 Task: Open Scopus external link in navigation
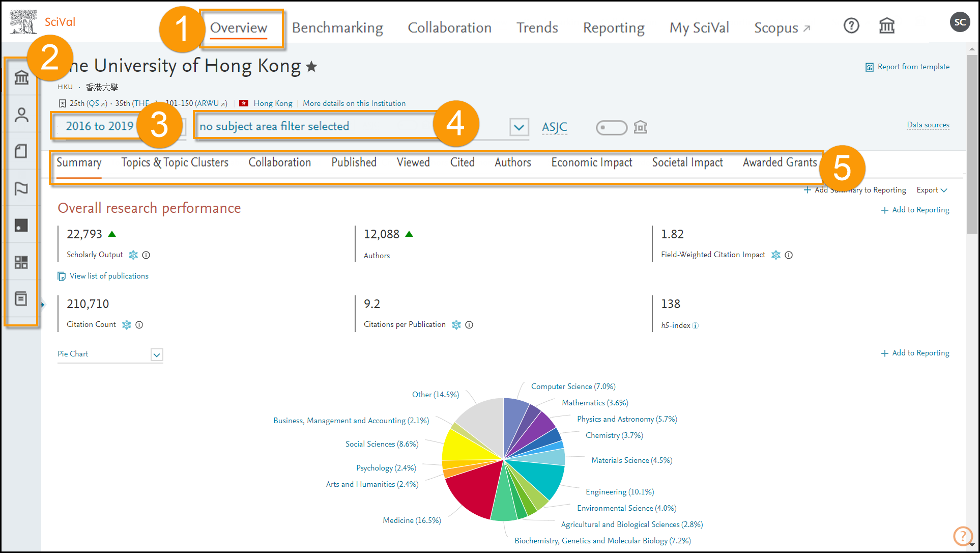[x=782, y=28]
